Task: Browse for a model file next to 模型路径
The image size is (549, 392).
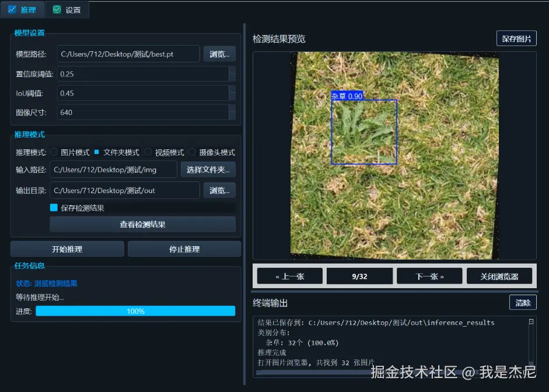Action: [219, 54]
